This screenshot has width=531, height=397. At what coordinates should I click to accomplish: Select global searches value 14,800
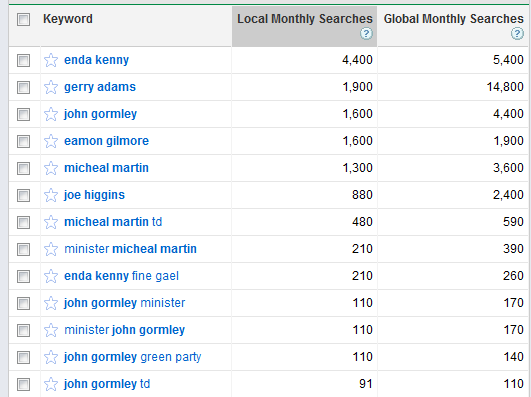(x=505, y=87)
